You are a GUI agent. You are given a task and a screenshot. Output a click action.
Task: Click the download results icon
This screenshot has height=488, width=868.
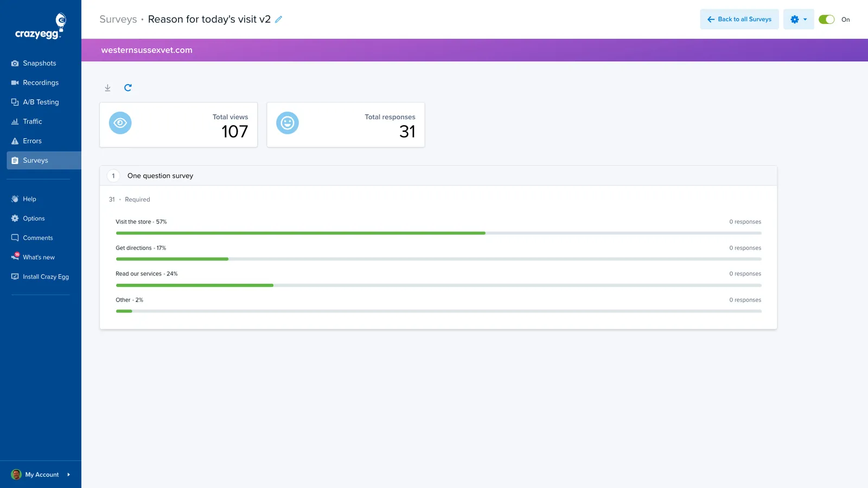click(x=107, y=88)
